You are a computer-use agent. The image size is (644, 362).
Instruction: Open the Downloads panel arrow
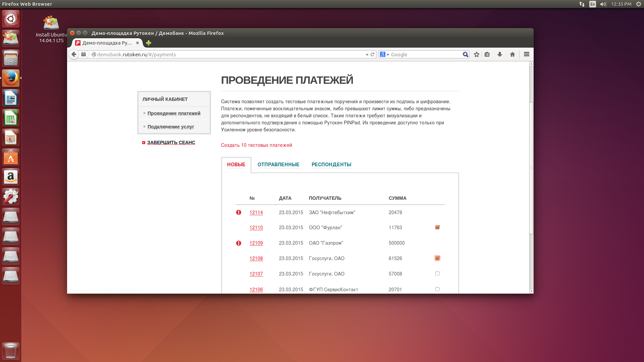click(500, 54)
